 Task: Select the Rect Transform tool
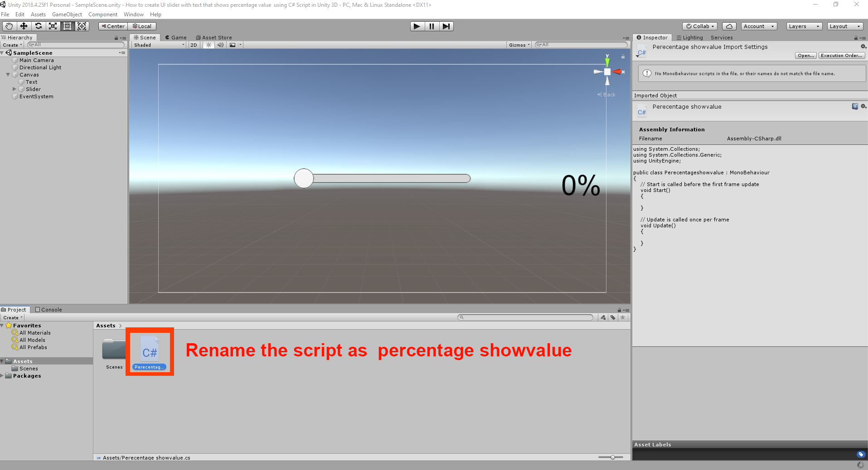(x=67, y=26)
